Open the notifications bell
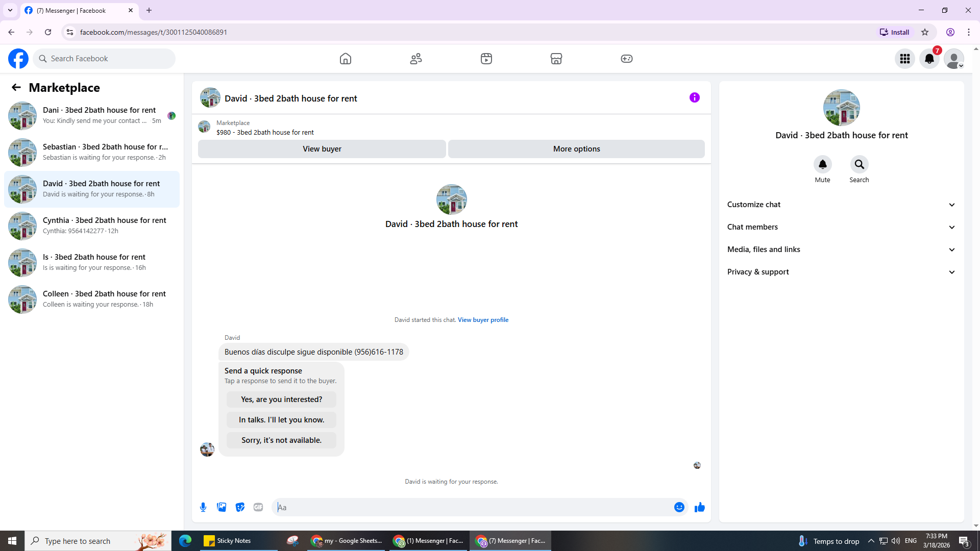Image resolution: width=980 pixels, height=551 pixels. click(929, 59)
